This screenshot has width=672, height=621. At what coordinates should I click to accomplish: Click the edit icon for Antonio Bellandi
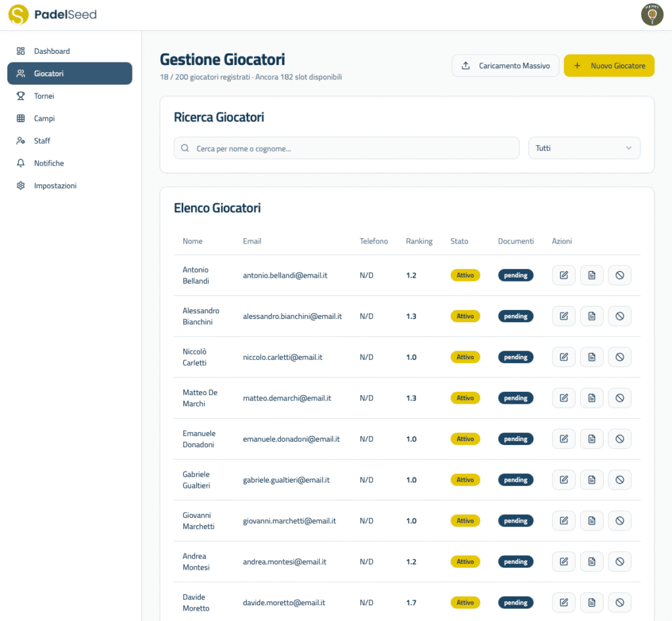[x=564, y=276]
